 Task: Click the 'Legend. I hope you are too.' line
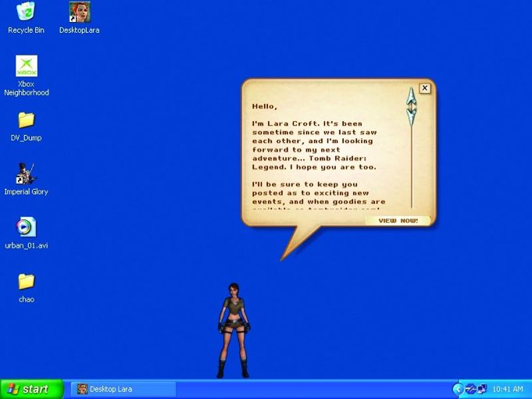(314, 167)
